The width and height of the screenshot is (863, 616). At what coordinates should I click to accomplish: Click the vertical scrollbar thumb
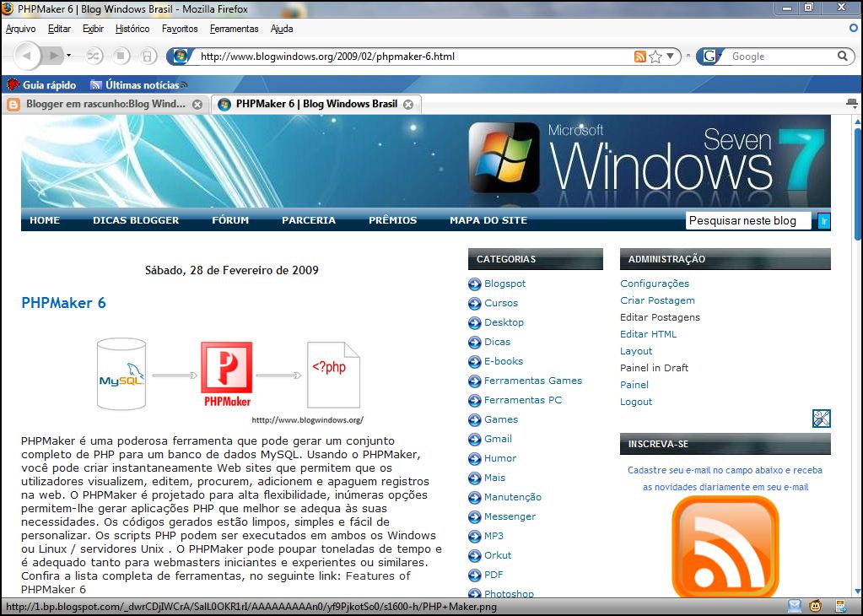point(858,184)
